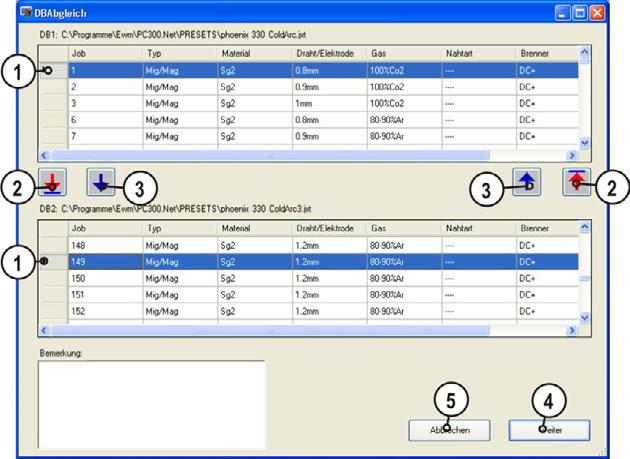The width and height of the screenshot is (630, 459).
Task: Click the Typ column header in DB2
Action: (180, 228)
